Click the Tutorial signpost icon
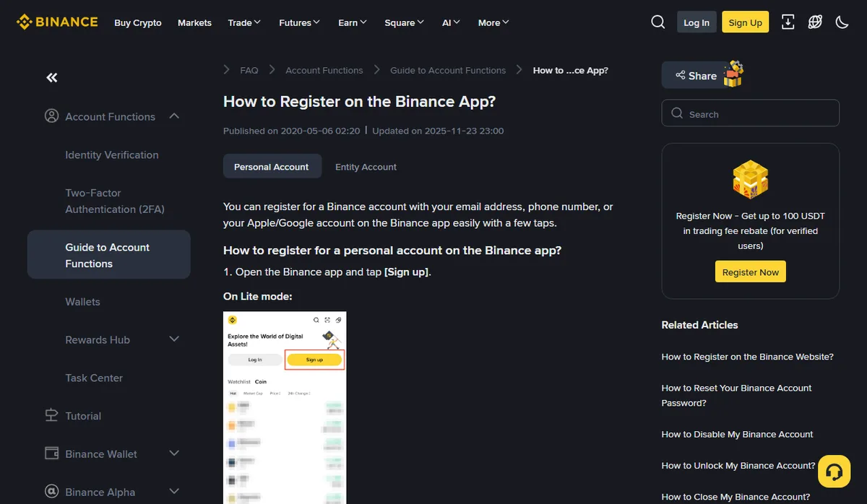The image size is (867, 504). click(51, 415)
